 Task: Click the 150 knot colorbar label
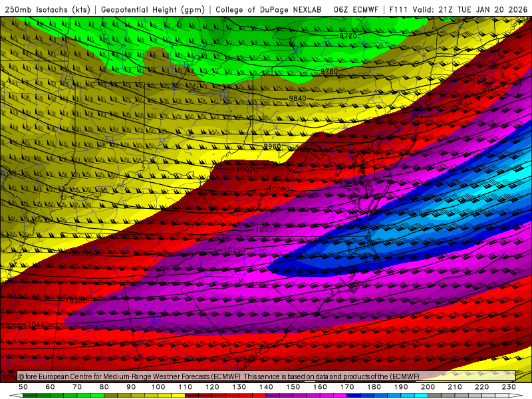pos(293,387)
